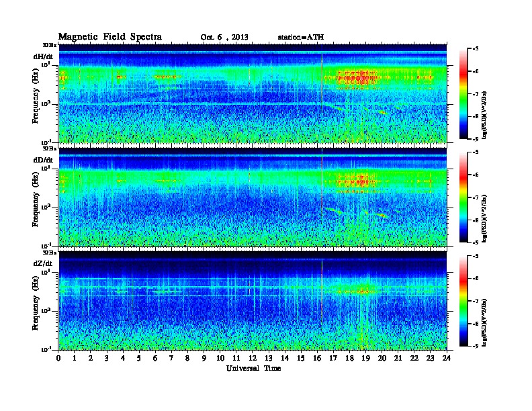Click hour tick label 19 on time axis

(x=365, y=358)
